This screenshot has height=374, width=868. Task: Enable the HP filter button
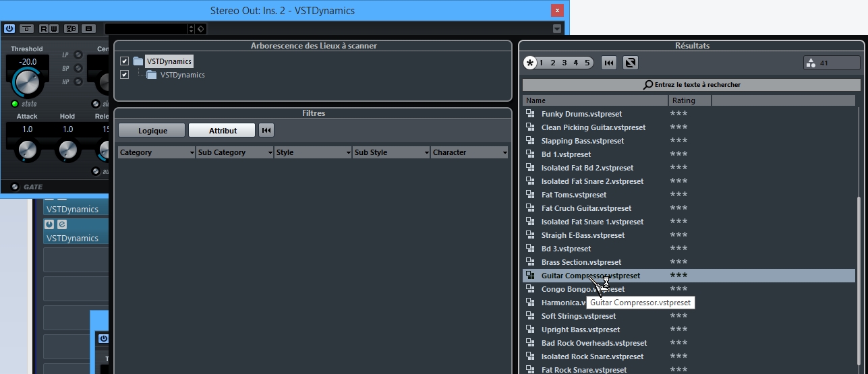click(x=78, y=82)
